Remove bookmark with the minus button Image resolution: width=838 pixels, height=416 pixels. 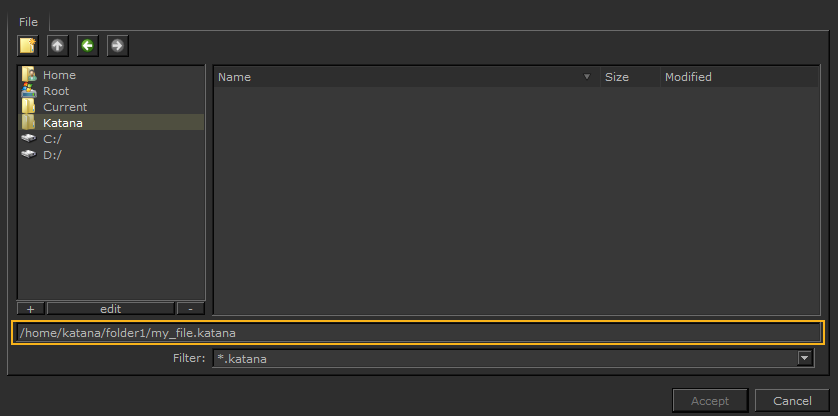tap(191, 309)
